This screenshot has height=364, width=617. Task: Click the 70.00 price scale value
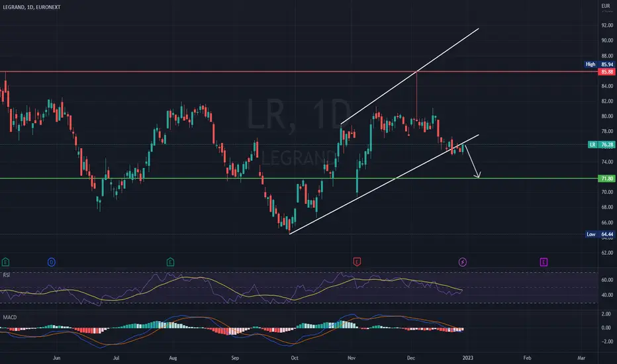(607, 192)
